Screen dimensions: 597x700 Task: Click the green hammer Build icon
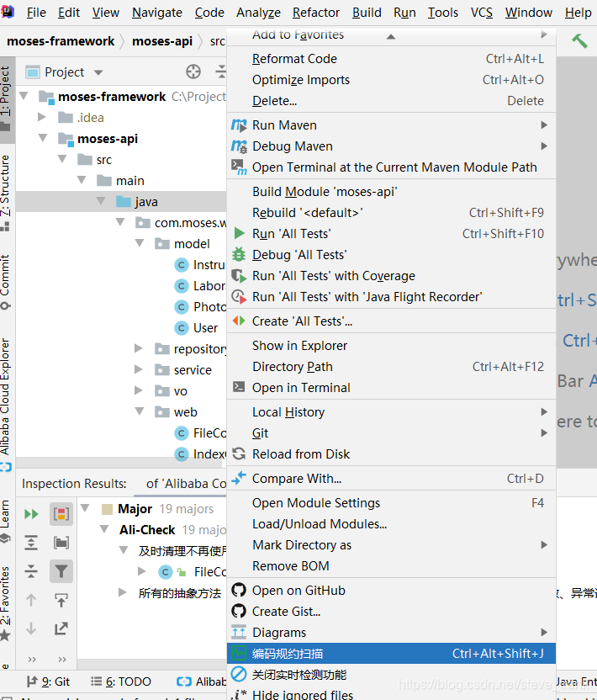(x=579, y=40)
